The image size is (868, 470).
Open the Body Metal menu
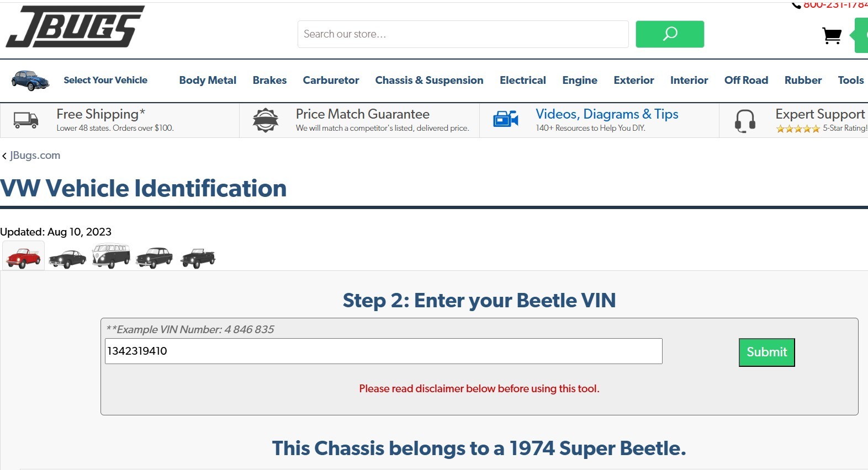pos(208,80)
